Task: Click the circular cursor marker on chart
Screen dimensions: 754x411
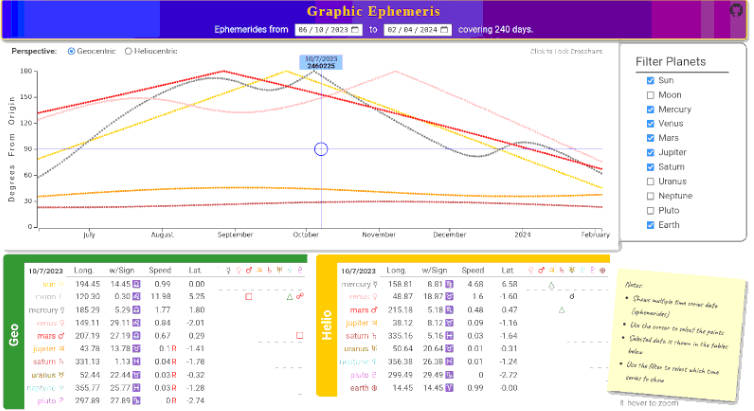Action: pyautogui.click(x=321, y=149)
